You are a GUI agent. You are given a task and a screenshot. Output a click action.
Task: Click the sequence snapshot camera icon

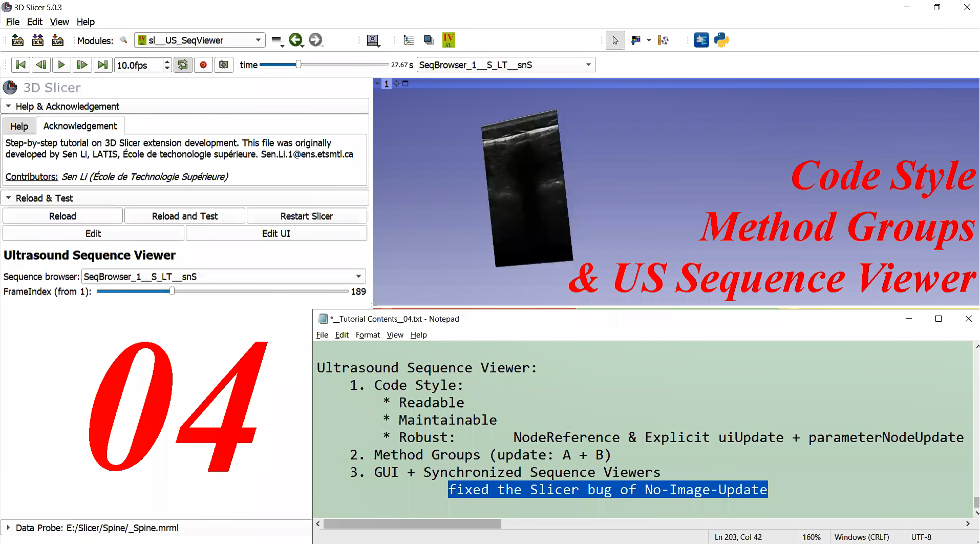coord(224,65)
